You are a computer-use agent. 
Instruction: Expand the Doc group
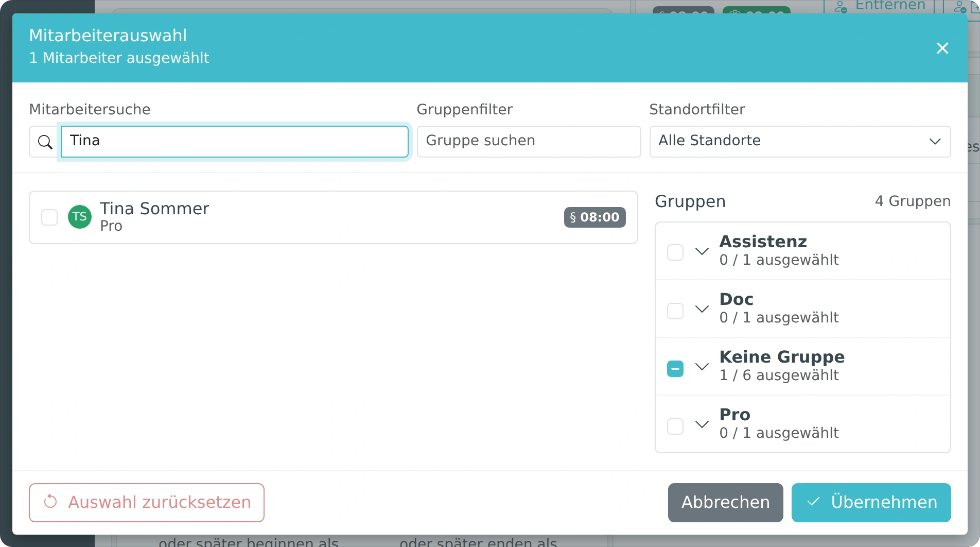pyautogui.click(x=702, y=309)
